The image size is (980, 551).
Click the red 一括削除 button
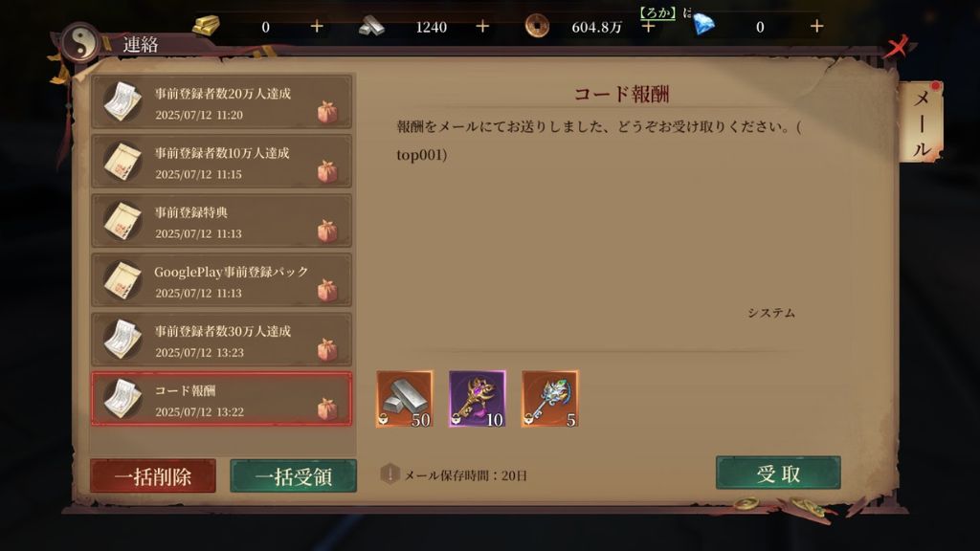(x=153, y=476)
